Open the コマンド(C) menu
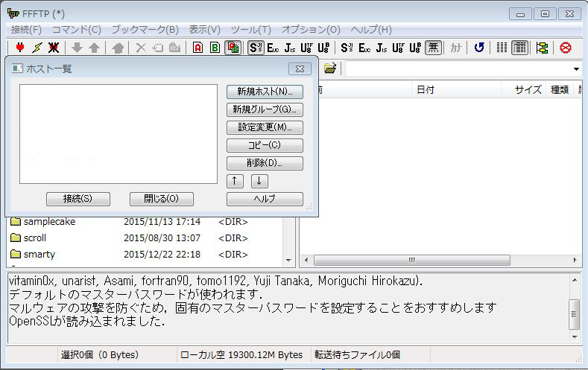 click(77, 30)
